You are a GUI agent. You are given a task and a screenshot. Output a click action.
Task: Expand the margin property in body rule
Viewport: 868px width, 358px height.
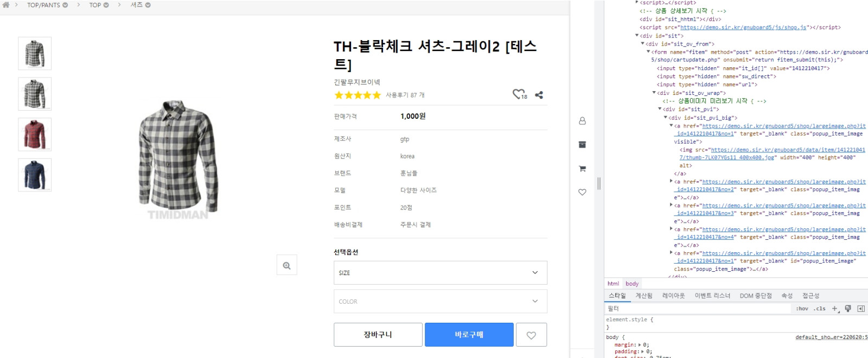coord(640,345)
